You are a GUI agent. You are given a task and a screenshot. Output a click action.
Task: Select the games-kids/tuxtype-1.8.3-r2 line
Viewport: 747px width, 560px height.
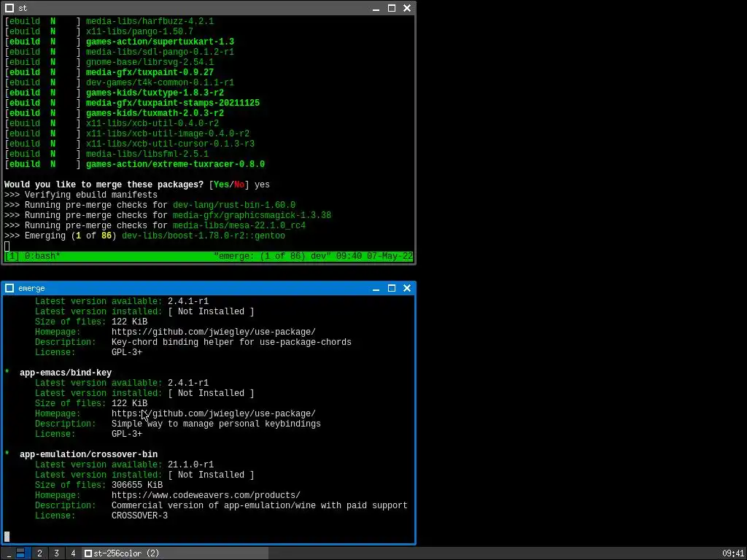point(155,93)
